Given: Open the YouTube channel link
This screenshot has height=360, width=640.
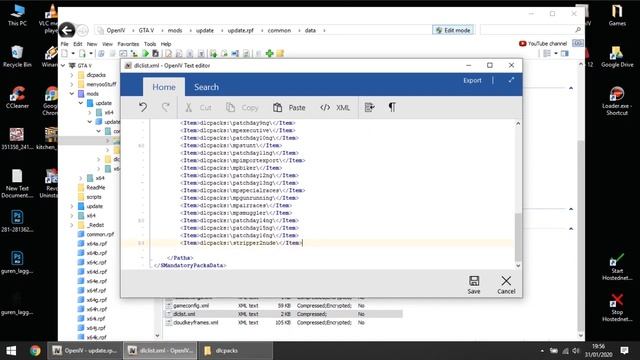Looking at the screenshot, I should (543, 43).
